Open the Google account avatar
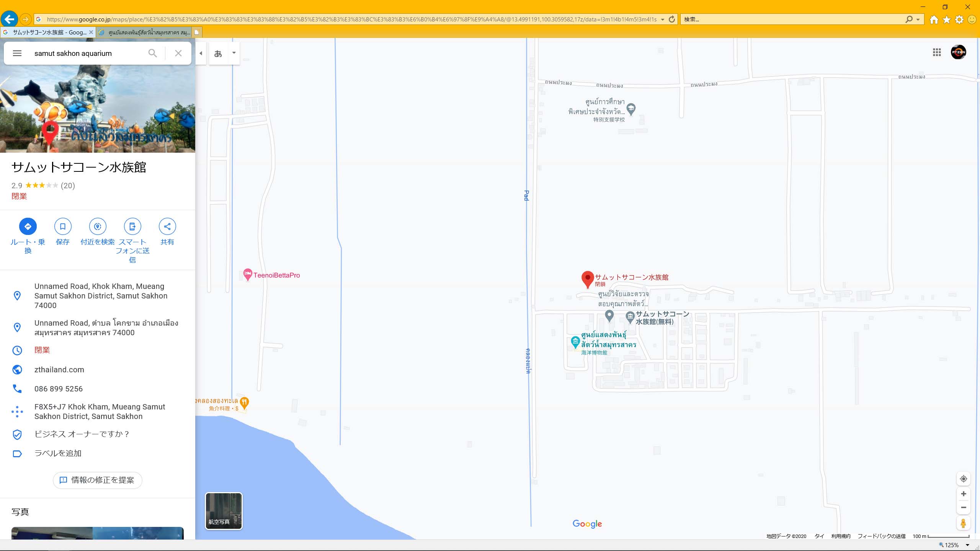 959,52
